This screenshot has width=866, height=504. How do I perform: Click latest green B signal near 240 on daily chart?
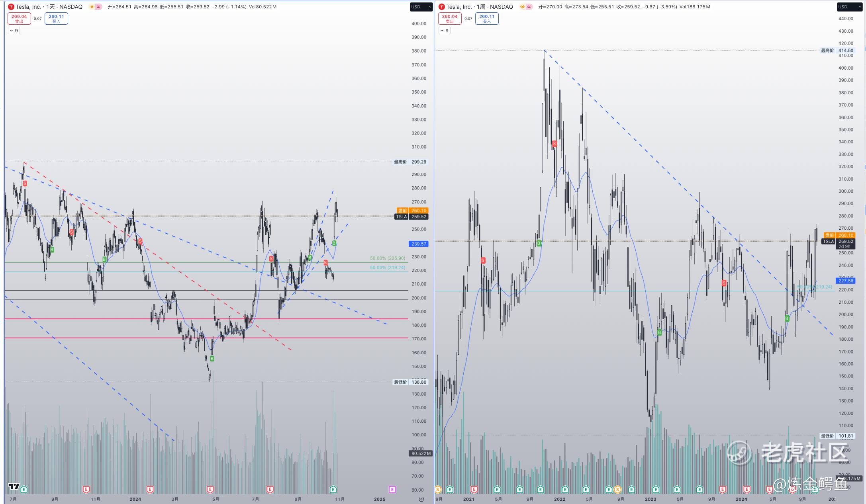[x=334, y=243]
